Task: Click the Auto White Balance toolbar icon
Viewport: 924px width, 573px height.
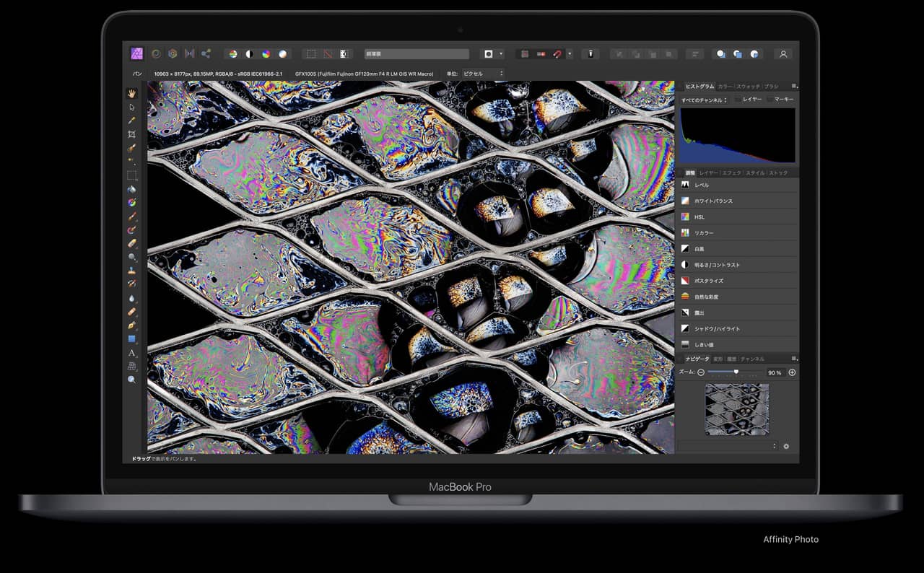Action: [282, 53]
